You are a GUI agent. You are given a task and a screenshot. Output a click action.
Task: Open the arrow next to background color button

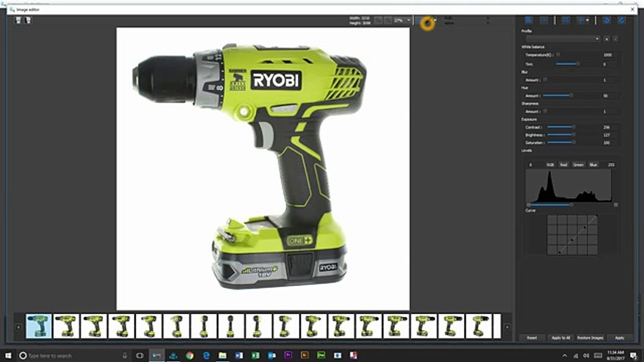tap(435, 20)
